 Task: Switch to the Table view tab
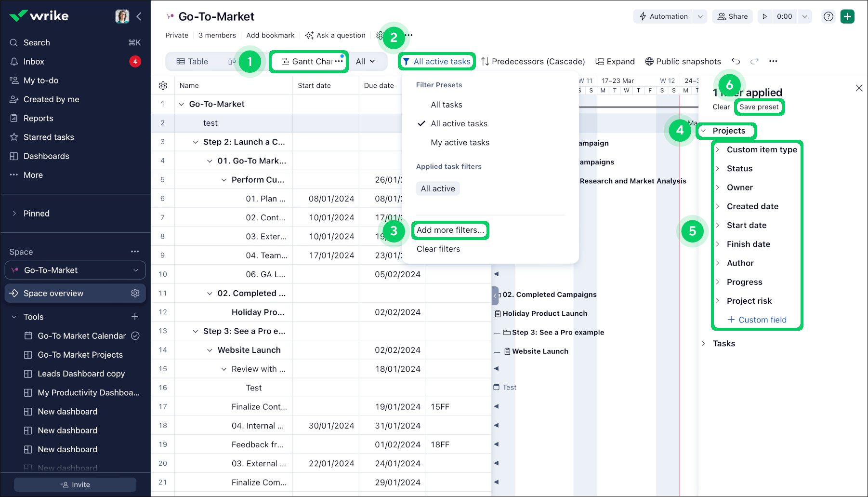193,61
